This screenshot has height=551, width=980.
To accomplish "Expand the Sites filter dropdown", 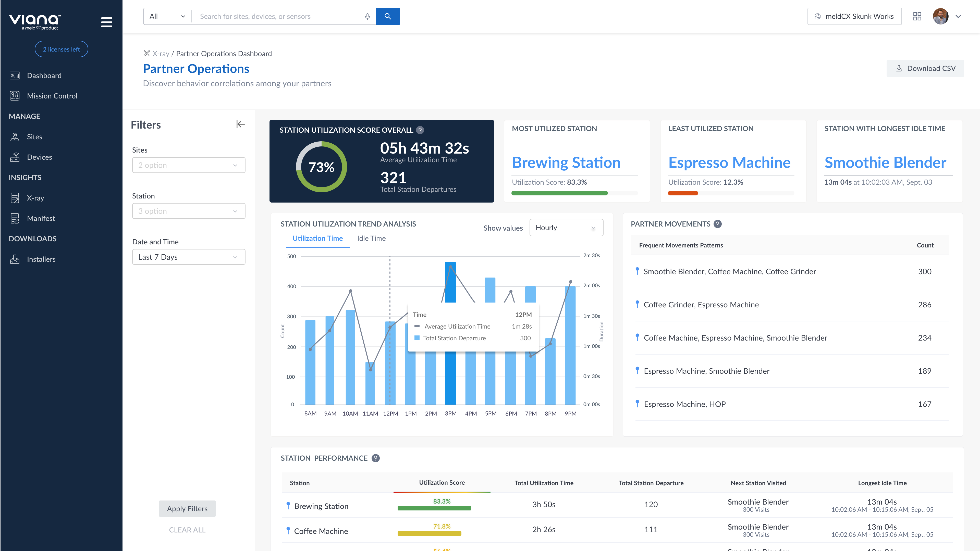I will (x=189, y=165).
